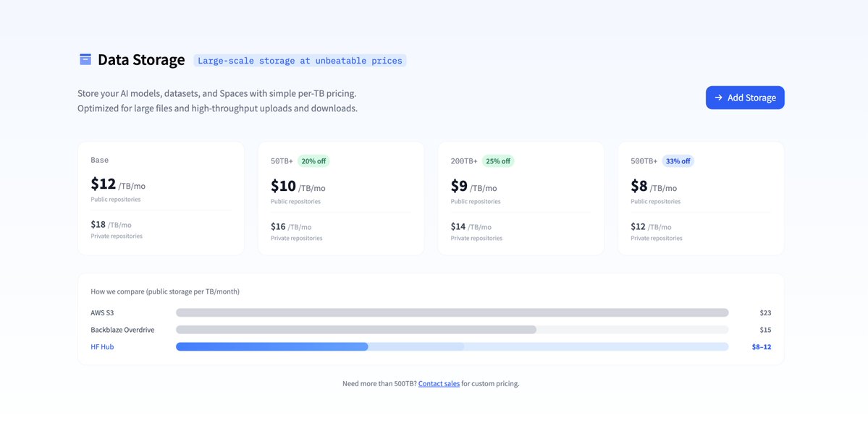Click the $8 /TB/mo price
The height and width of the screenshot is (431, 868).
(654, 186)
